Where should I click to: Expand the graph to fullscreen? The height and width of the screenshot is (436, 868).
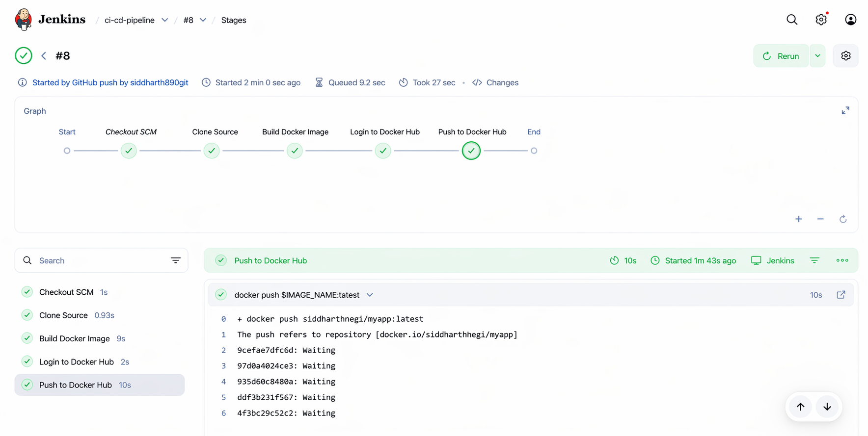(x=845, y=111)
